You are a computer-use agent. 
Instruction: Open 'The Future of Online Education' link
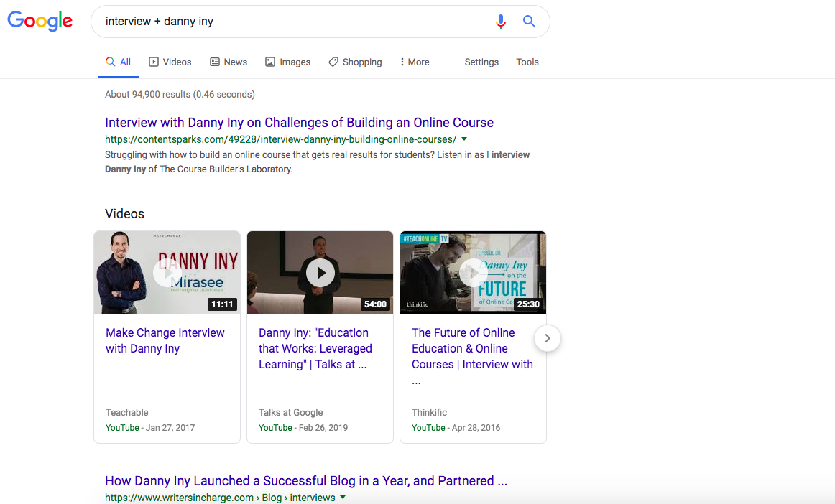pyautogui.click(x=472, y=355)
